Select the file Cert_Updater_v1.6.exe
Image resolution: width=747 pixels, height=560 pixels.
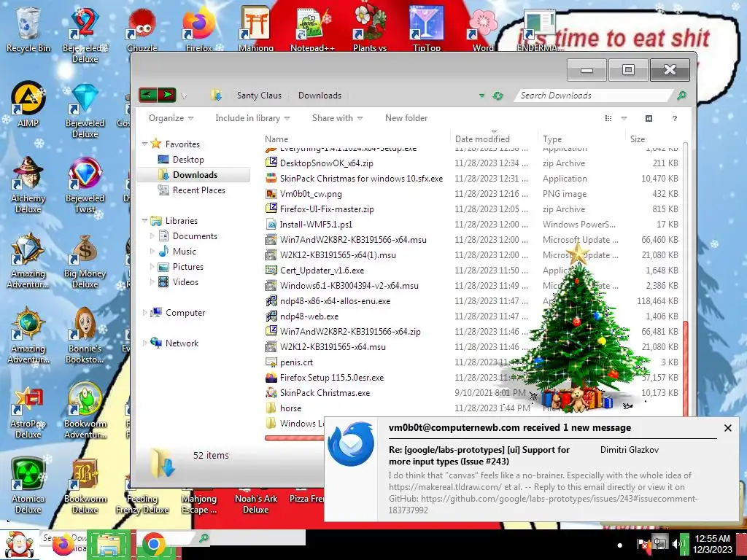point(322,271)
